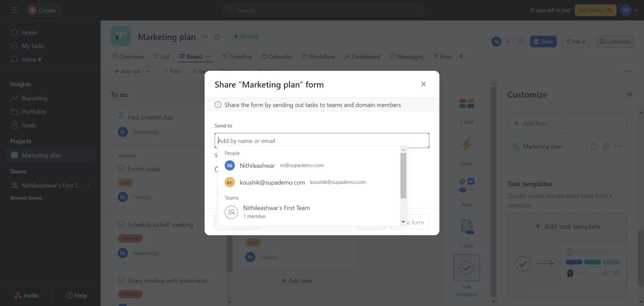The width and height of the screenshot is (644, 306).
Task: Open Portfolios in the sidebar
Action: point(34,111)
